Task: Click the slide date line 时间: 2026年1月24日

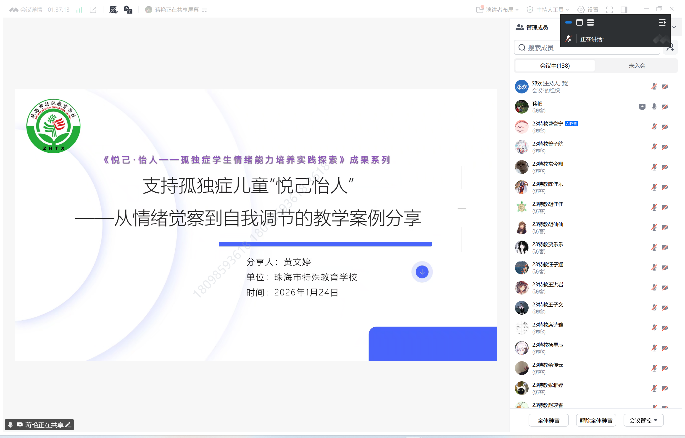Action: click(292, 292)
